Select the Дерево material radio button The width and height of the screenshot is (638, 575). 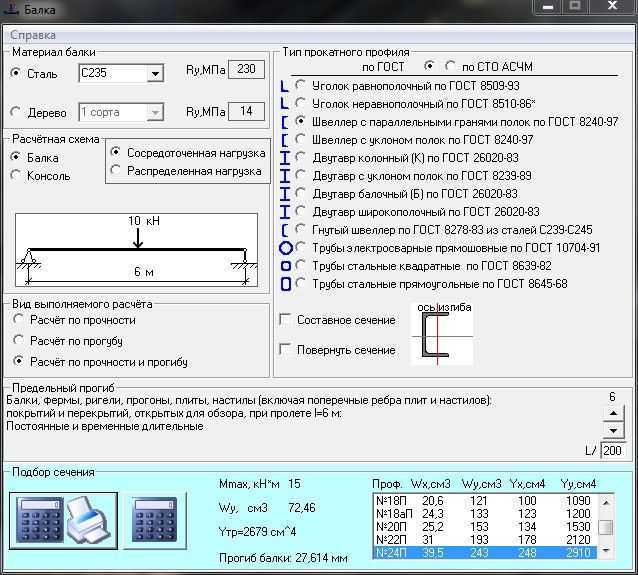coord(15,112)
